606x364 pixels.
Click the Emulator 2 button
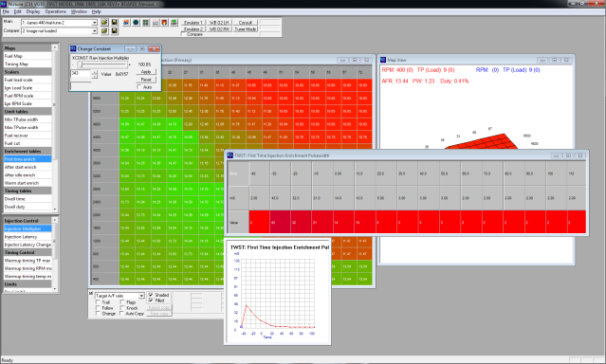[x=193, y=29]
